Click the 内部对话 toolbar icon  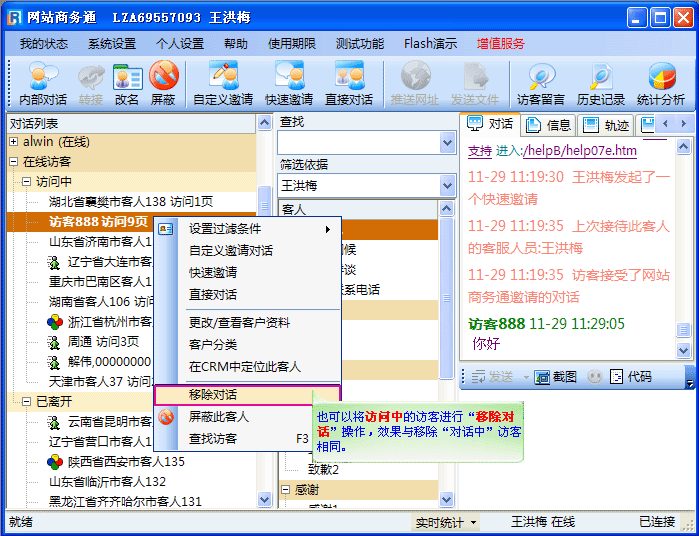tap(43, 83)
